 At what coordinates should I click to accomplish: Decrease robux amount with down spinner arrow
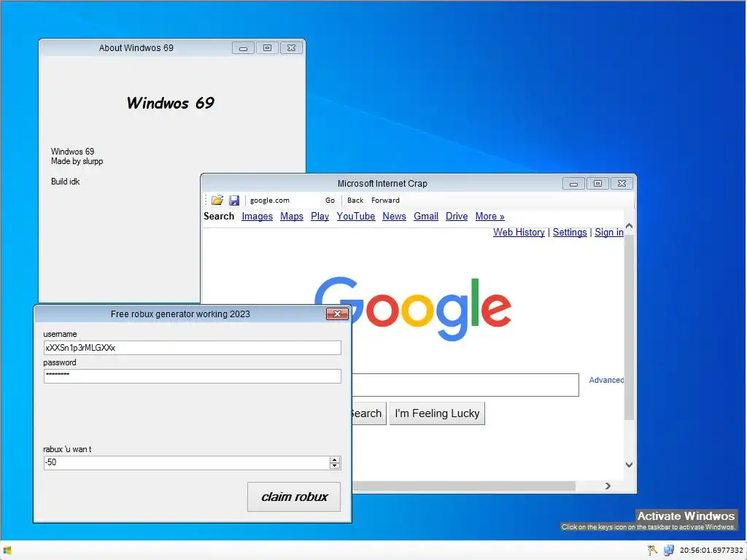[x=335, y=466]
